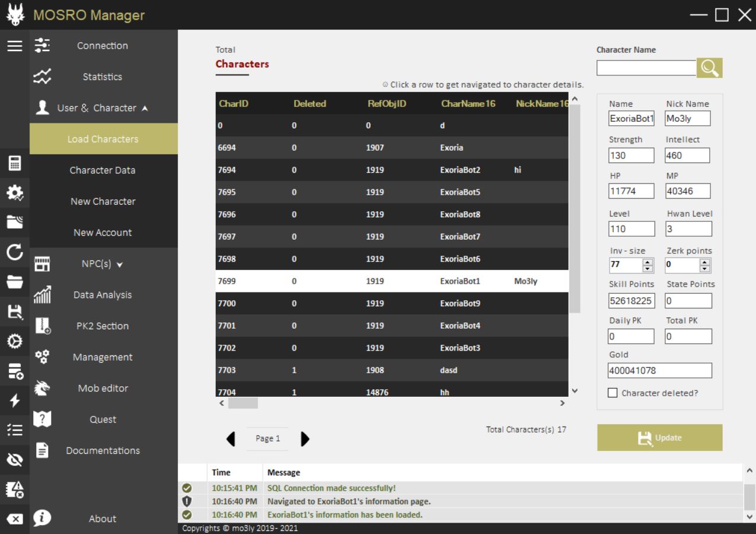The width and height of the screenshot is (756, 534).
Task: Click the About info icon
Action: [42, 518]
